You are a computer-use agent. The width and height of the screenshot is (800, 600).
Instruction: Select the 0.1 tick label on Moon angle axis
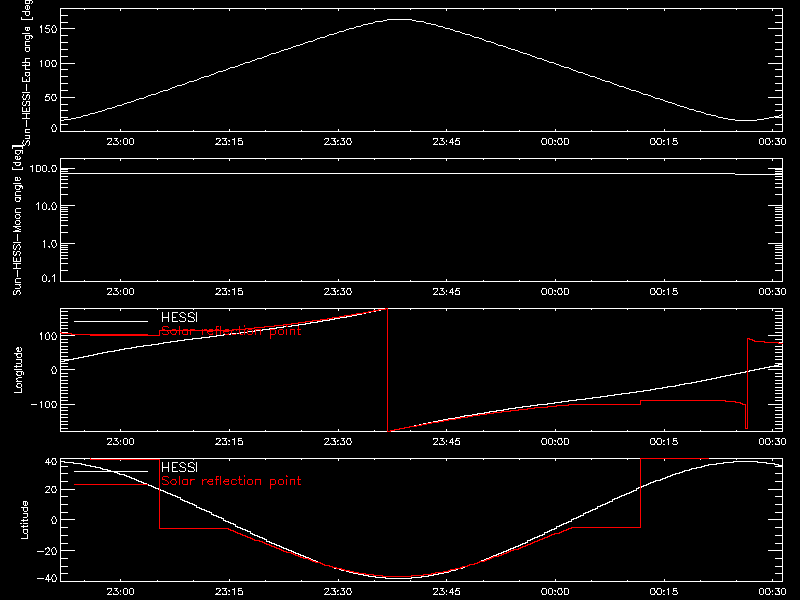click(49, 278)
